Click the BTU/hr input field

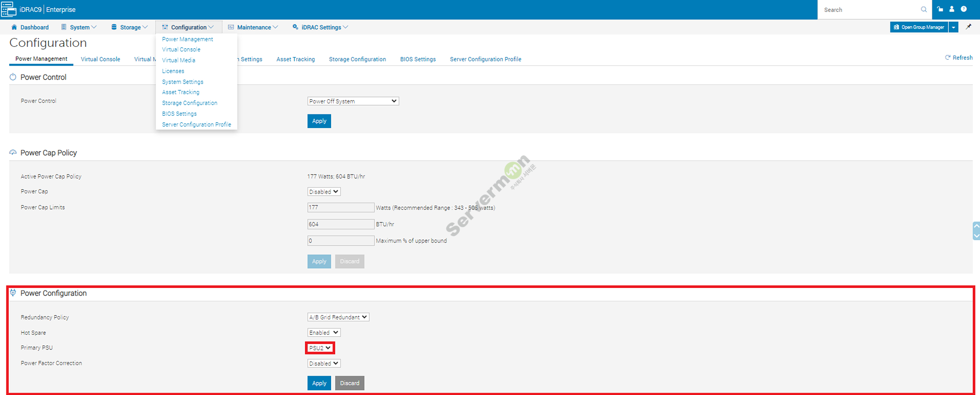341,224
